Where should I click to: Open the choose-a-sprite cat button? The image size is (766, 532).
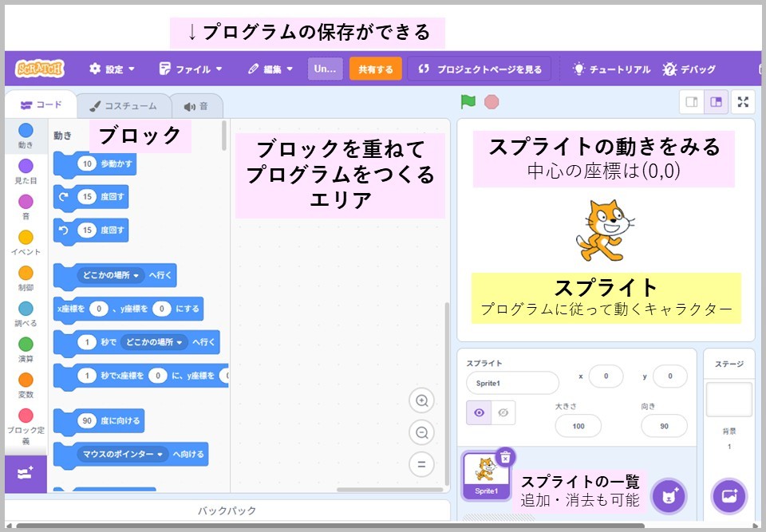pos(668,495)
